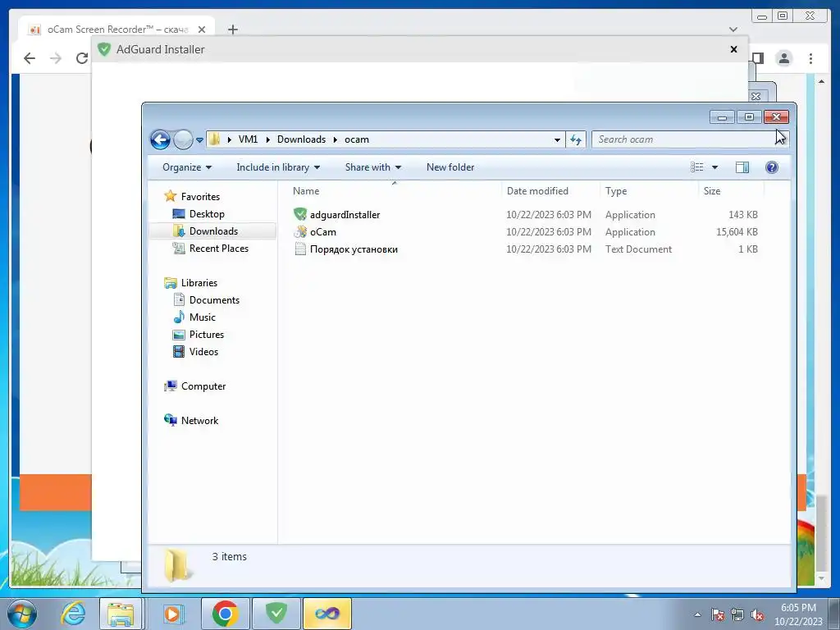Click ocam in the address breadcrumb

coord(356,139)
